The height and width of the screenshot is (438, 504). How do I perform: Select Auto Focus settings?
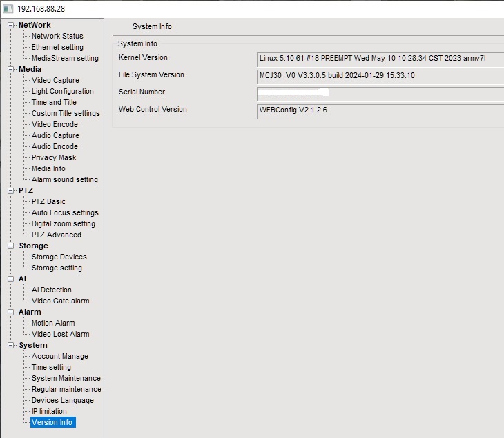click(x=65, y=212)
